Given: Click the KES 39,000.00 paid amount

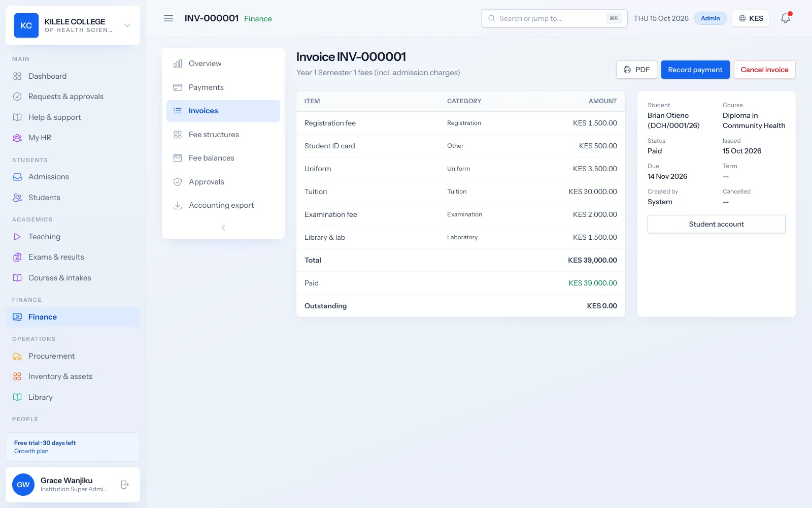Looking at the screenshot, I should pos(593,283).
